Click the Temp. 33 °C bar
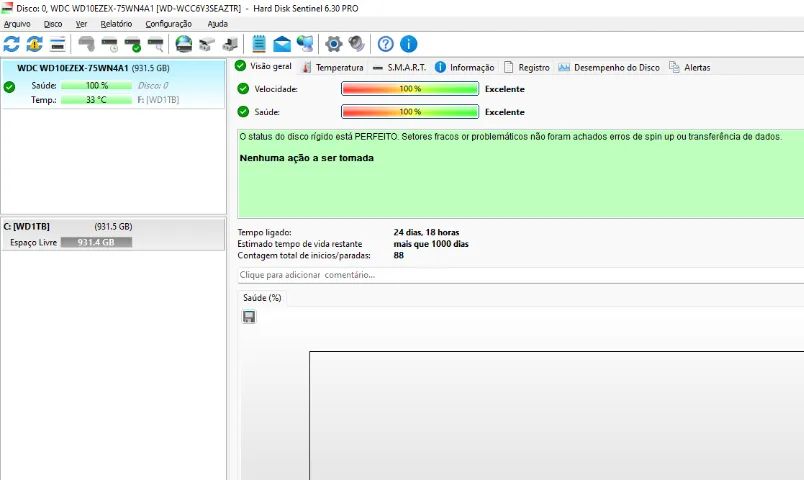This screenshot has width=804, height=480. pos(96,100)
